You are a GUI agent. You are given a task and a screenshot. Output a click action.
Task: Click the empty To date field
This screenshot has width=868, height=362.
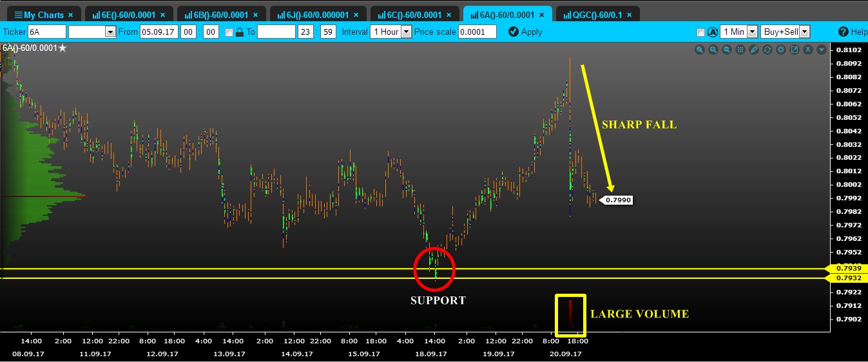[276, 32]
